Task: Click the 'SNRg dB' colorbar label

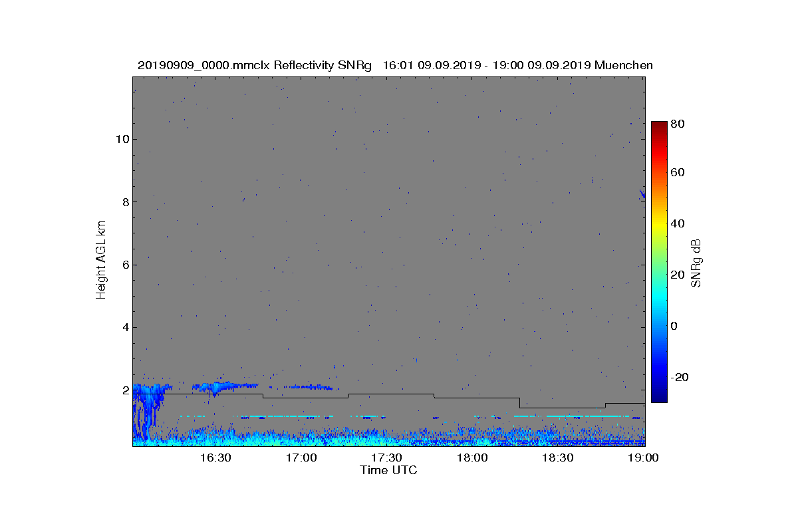Action: click(696, 263)
